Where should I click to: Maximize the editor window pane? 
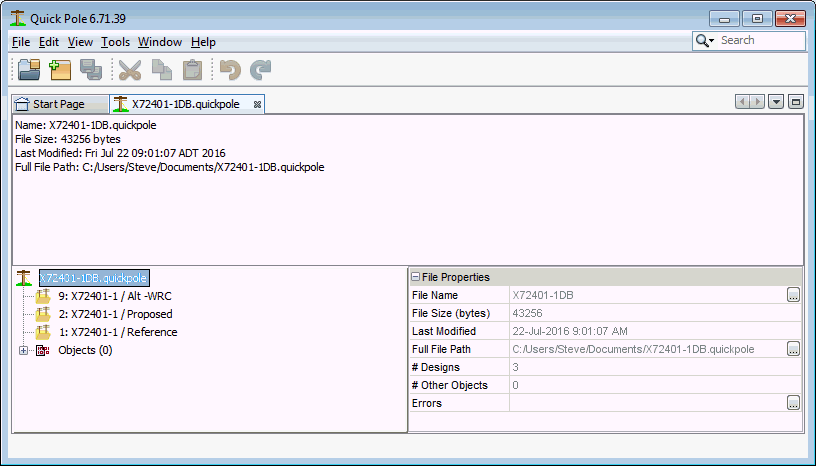[796, 102]
